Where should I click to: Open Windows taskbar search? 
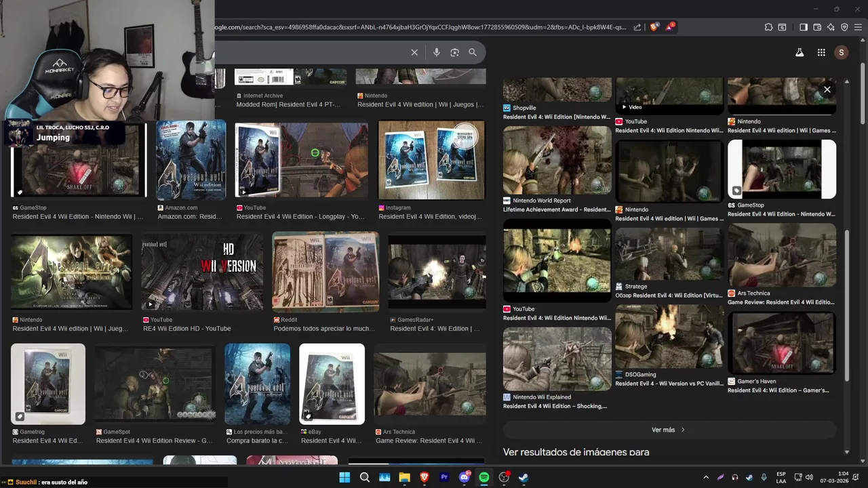364,477
